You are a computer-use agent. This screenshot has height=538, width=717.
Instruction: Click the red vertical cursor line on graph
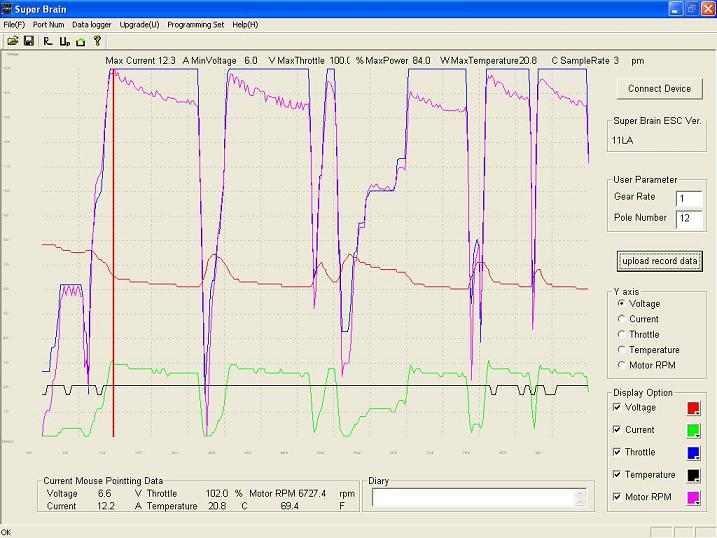click(x=113, y=253)
